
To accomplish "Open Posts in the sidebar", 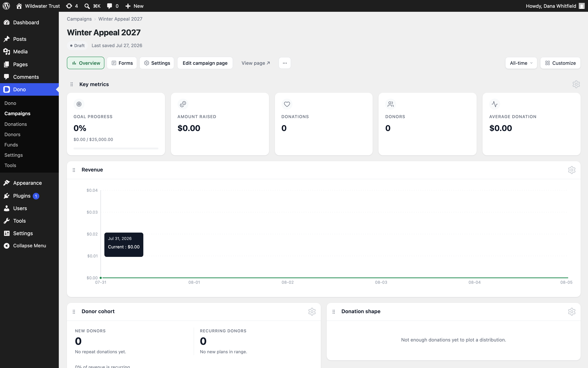I will pos(29,39).
